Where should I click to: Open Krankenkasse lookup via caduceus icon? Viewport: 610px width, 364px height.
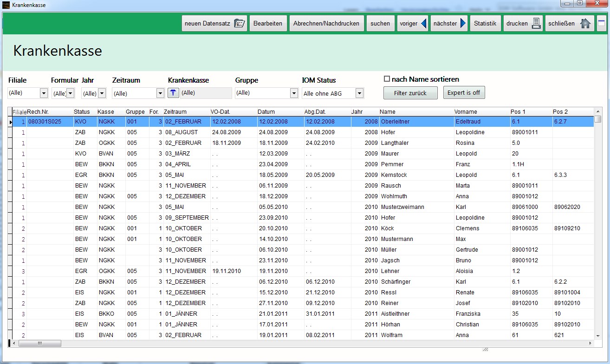[173, 93]
